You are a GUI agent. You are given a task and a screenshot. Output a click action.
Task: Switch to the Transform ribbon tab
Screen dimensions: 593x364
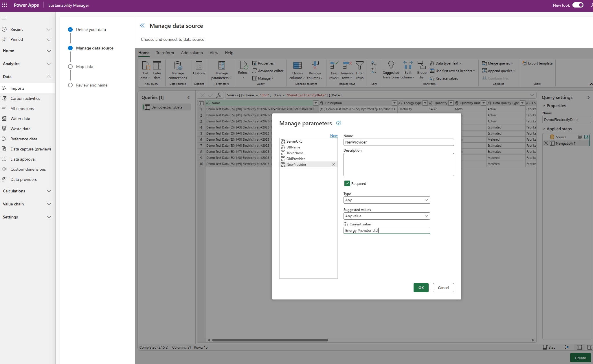point(165,53)
